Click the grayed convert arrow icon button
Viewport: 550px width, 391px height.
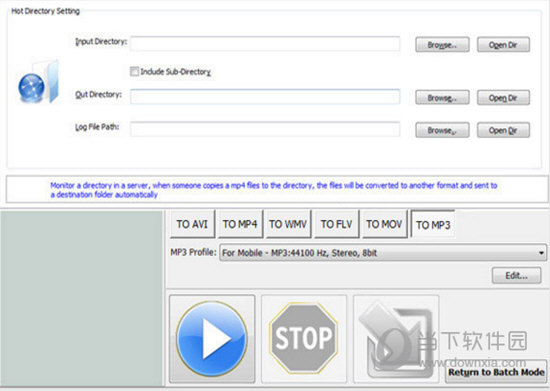[x=396, y=338]
